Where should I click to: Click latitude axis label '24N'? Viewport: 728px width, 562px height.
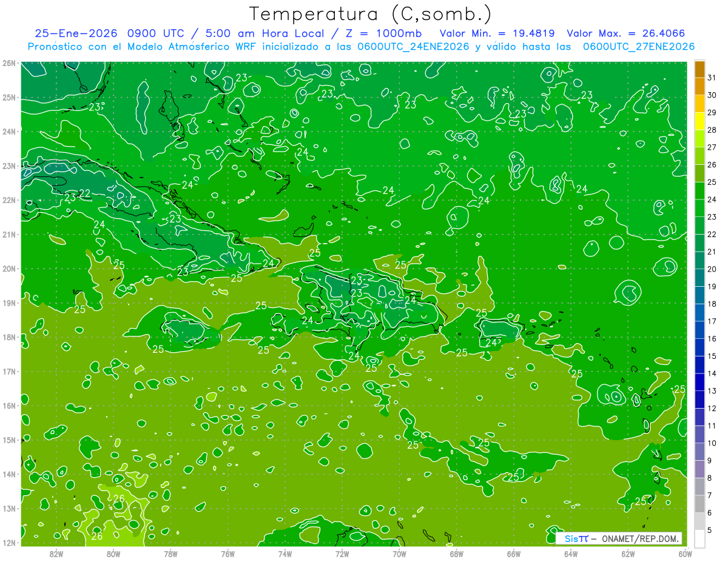(x=8, y=132)
